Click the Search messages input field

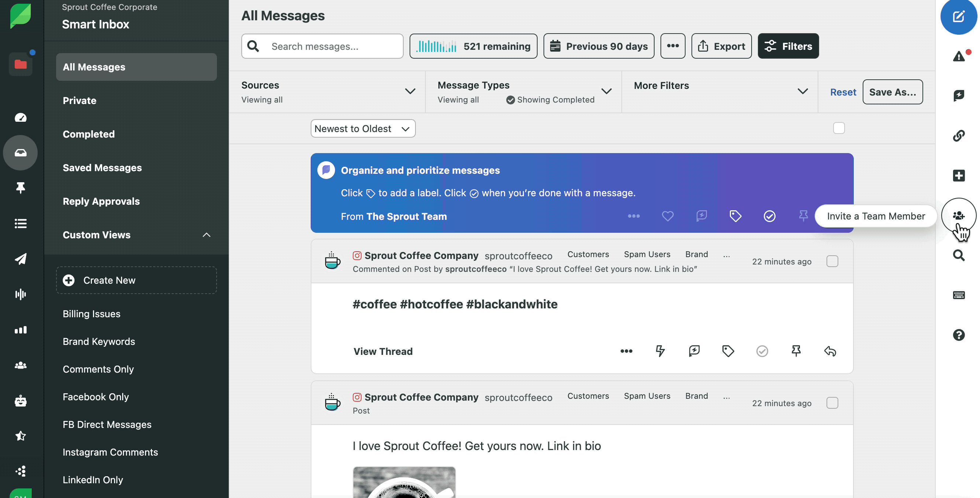coord(322,46)
